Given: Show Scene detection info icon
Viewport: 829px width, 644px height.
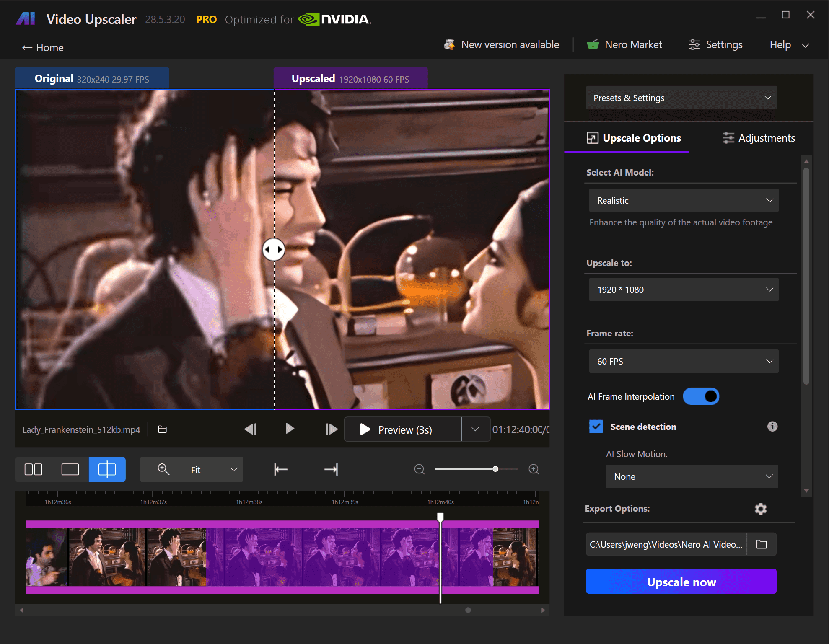Looking at the screenshot, I should click(772, 427).
